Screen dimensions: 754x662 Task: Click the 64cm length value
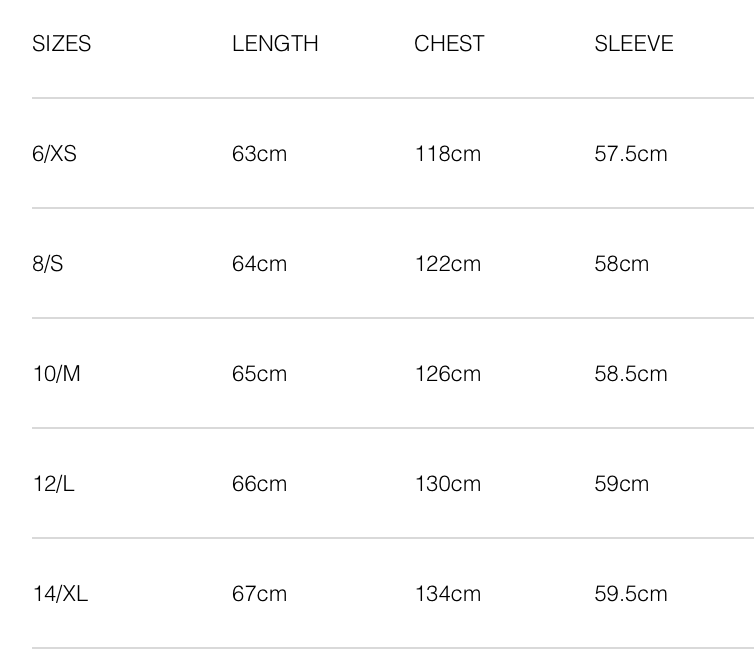[x=259, y=264]
